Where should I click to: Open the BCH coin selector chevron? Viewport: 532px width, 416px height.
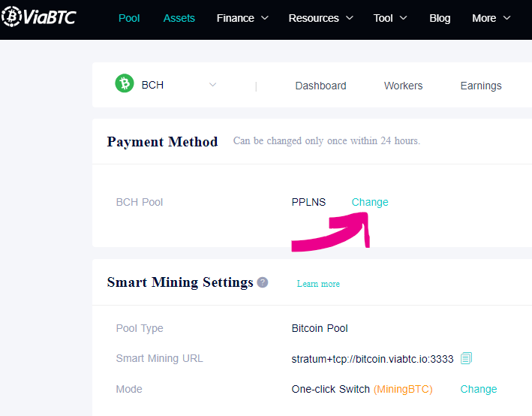pos(213,85)
